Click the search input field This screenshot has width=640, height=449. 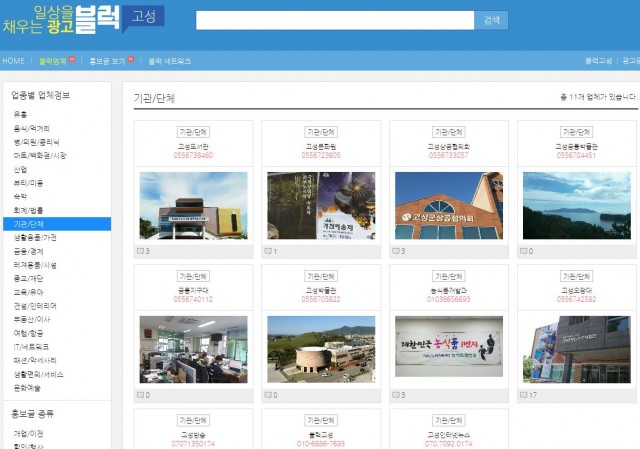pyautogui.click(x=335, y=20)
